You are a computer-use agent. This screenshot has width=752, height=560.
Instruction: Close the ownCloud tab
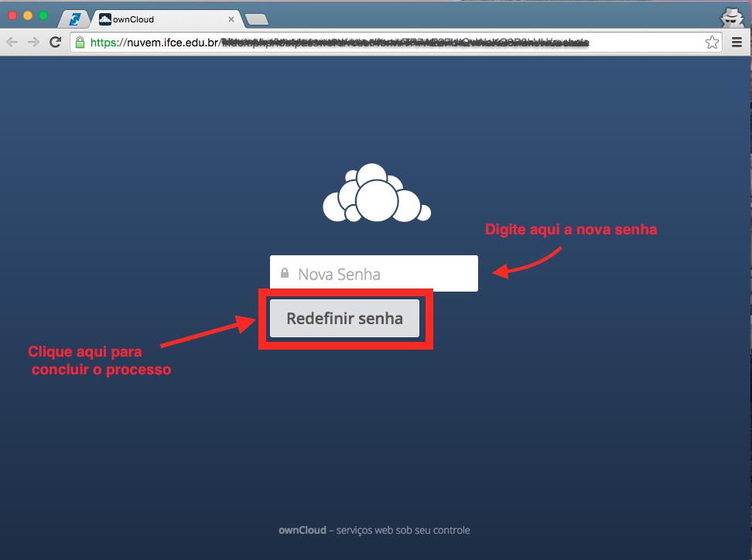pos(231,19)
